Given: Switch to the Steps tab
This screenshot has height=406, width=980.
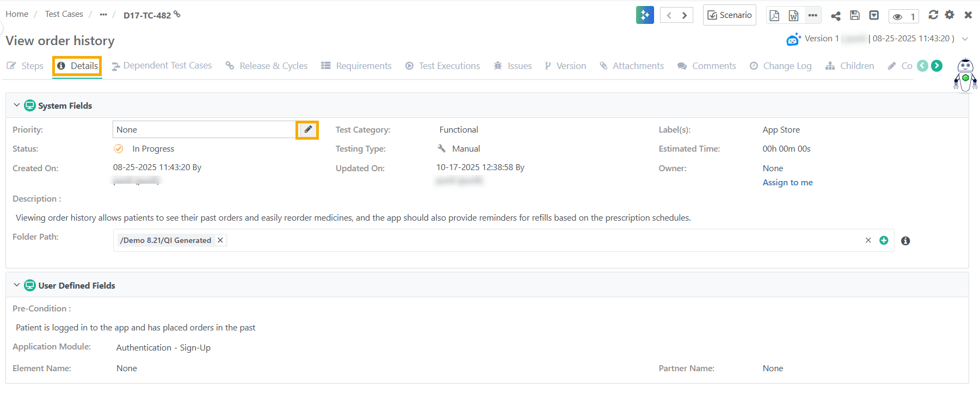Looking at the screenshot, I should [26, 66].
